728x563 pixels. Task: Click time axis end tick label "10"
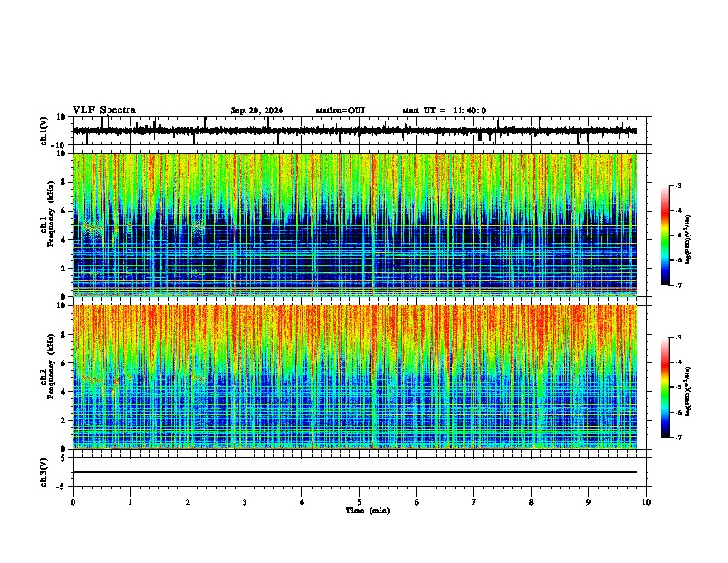[646, 502]
